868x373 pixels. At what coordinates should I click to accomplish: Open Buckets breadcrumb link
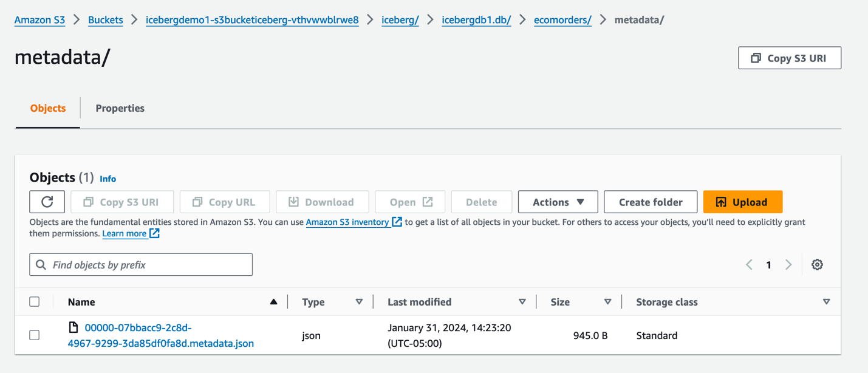105,19
